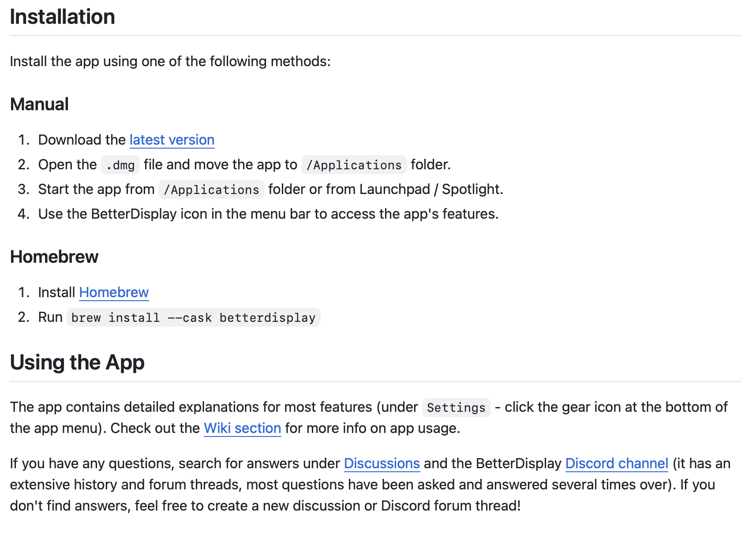756x537 pixels.
Task: Click the Manual subheading
Action: coord(40,104)
